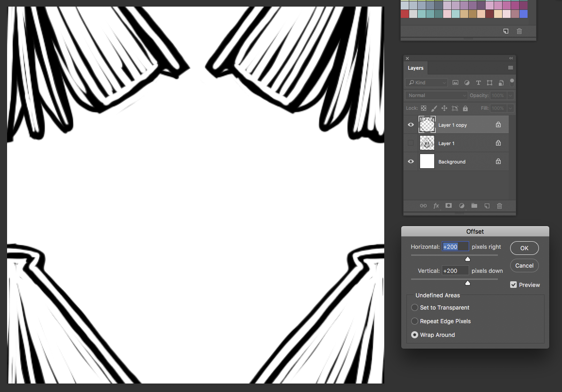Screen dimensions: 562x392
Task: Click the Vertical slider handle
Action: pos(467,283)
